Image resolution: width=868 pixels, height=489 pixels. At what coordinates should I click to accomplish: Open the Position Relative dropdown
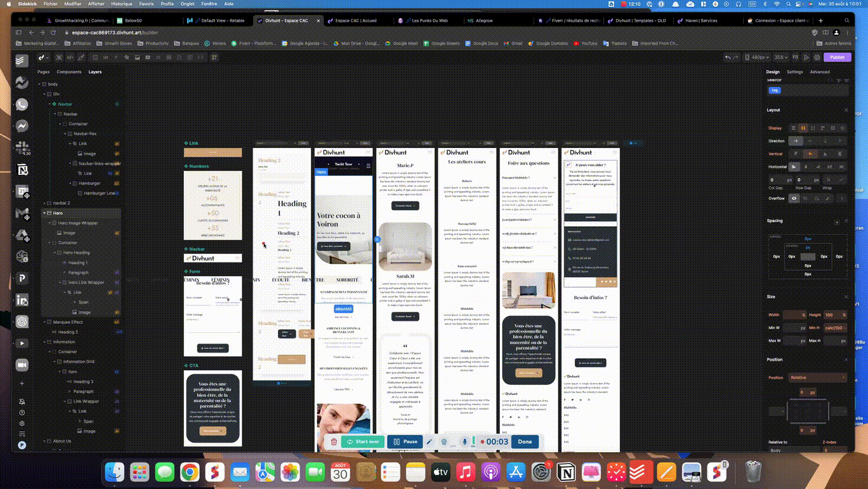[x=817, y=377]
